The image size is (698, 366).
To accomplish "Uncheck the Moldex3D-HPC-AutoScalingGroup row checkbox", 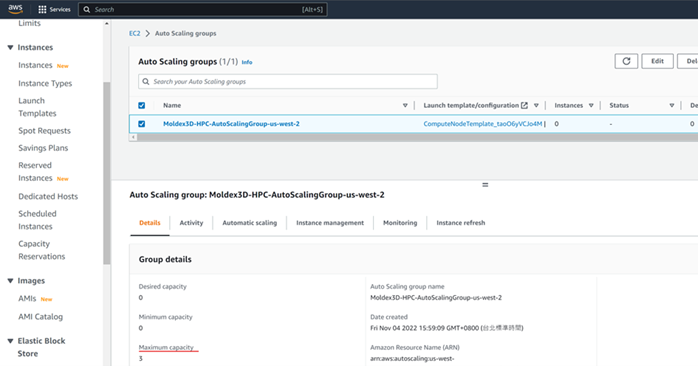I will click(x=142, y=124).
